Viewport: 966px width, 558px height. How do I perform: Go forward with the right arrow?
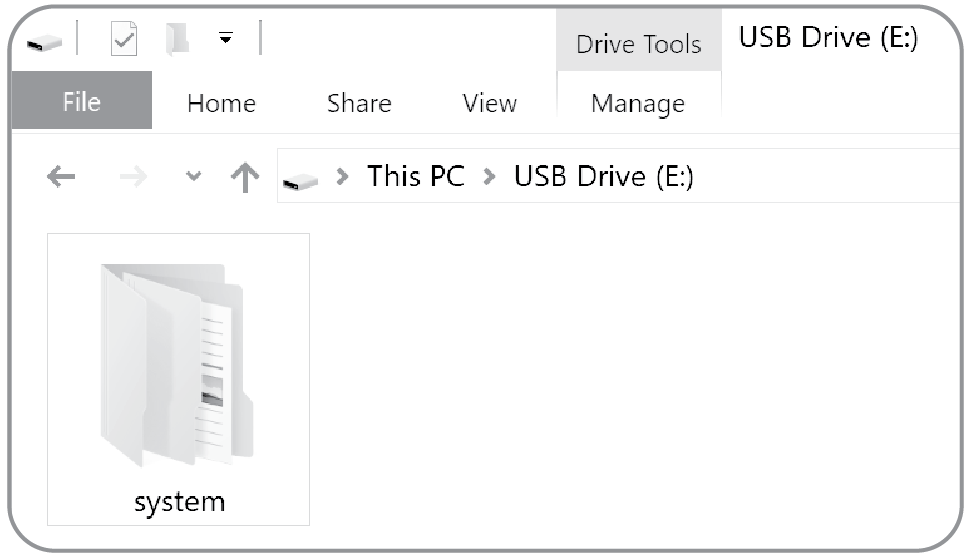133,177
